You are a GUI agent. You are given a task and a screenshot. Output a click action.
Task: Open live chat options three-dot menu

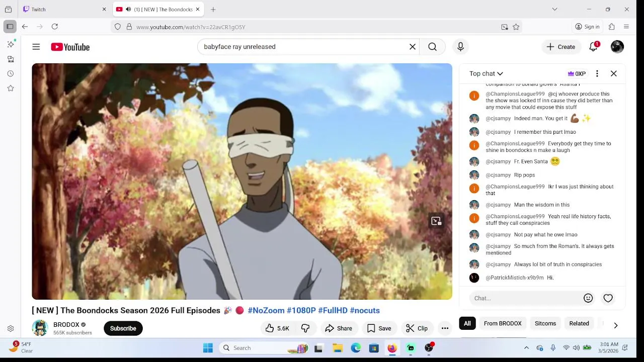(x=597, y=73)
